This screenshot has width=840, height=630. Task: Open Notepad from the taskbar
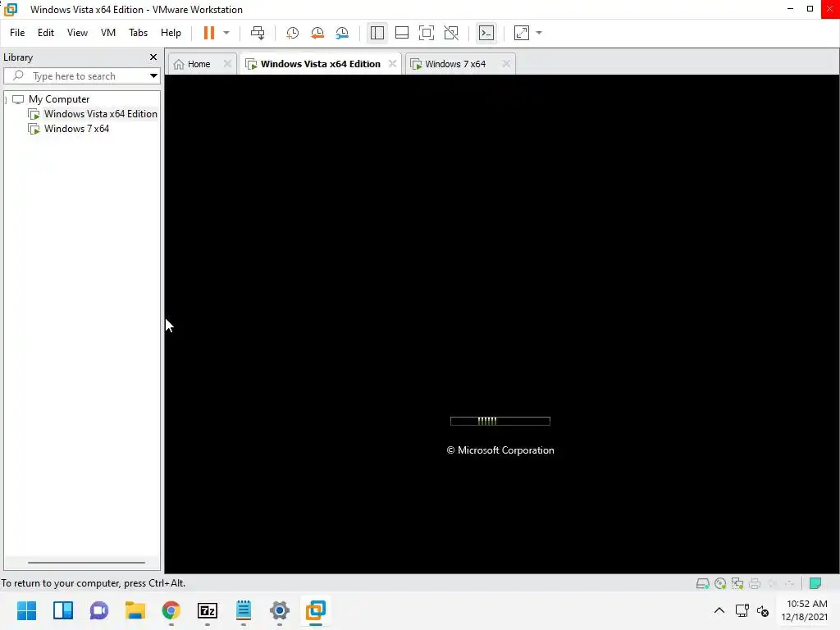tap(243, 610)
